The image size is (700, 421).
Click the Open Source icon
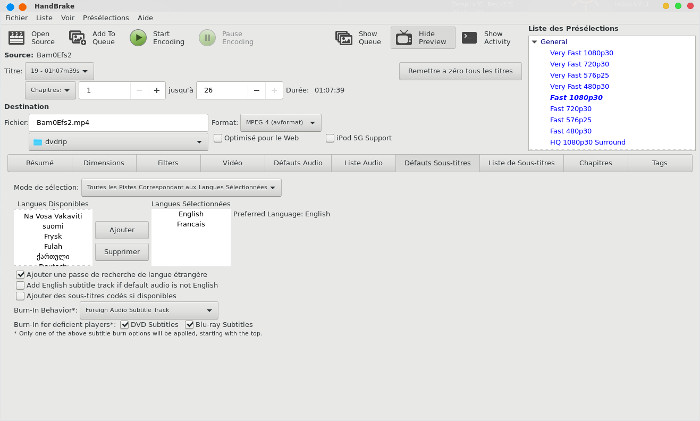pyautogui.click(x=16, y=38)
